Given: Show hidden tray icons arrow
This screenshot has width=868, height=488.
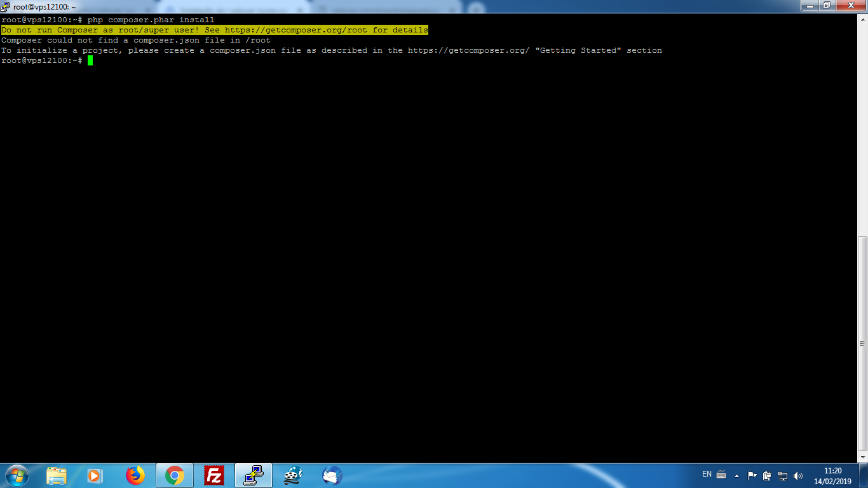Looking at the screenshot, I should (x=736, y=475).
